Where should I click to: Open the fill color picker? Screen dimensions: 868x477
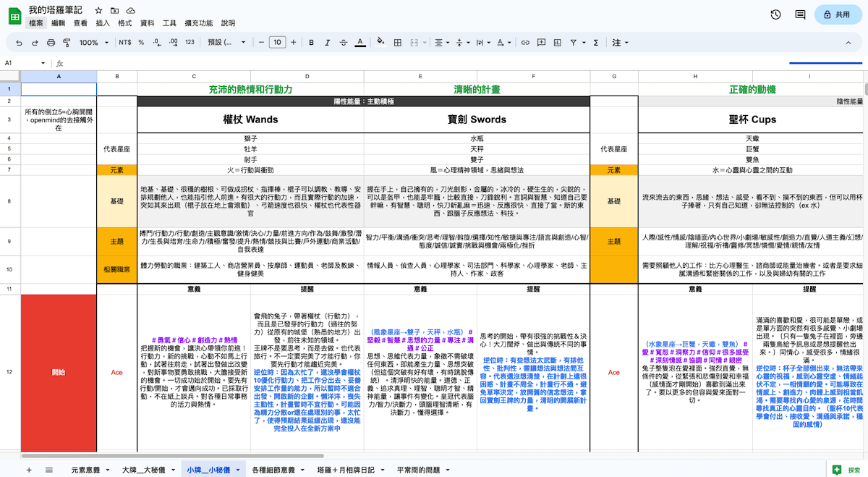pos(380,43)
